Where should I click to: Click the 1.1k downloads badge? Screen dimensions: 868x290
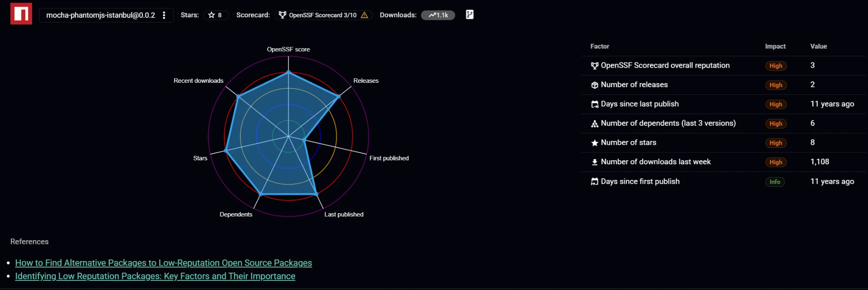[438, 15]
